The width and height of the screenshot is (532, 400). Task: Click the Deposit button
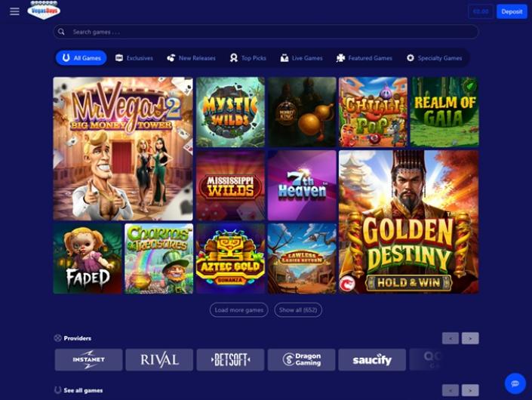[x=512, y=11]
